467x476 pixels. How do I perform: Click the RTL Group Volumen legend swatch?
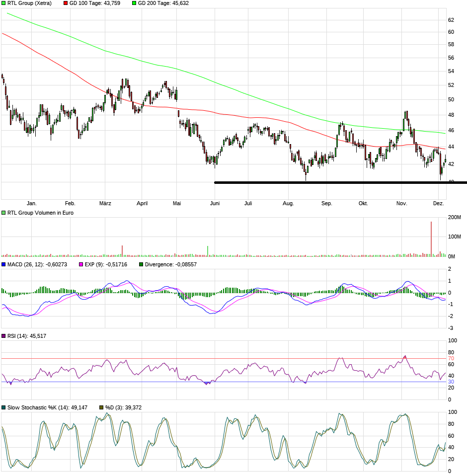pyautogui.click(x=4, y=213)
